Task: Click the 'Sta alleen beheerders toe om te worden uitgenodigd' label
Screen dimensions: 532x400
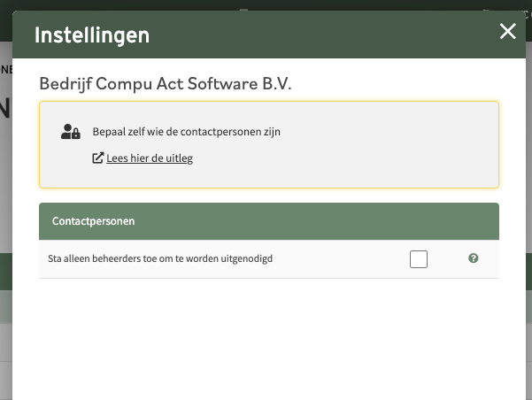Action: click(160, 259)
